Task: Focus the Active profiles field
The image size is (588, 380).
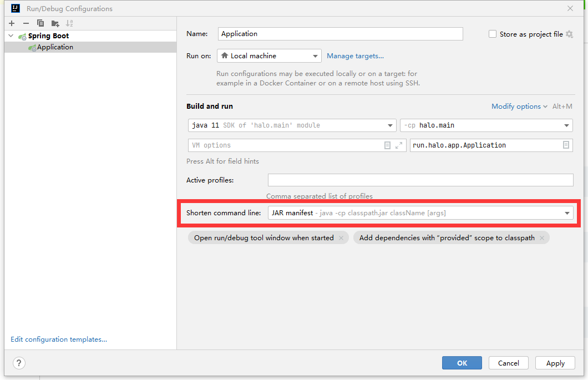Action: click(x=420, y=180)
